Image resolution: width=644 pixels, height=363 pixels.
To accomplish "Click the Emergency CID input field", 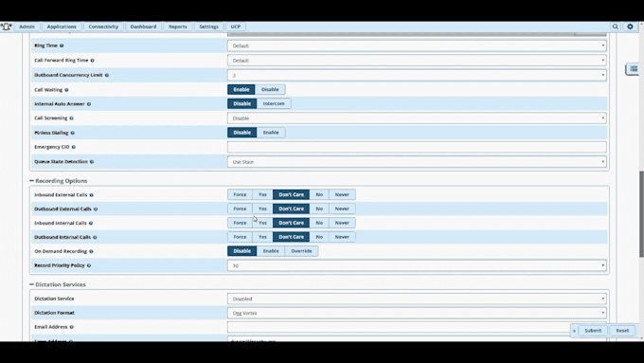I will coord(417,147).
